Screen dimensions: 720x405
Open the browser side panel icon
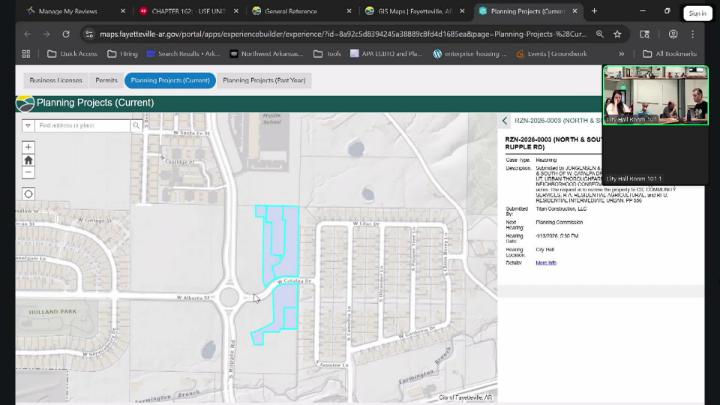(645, 34)
